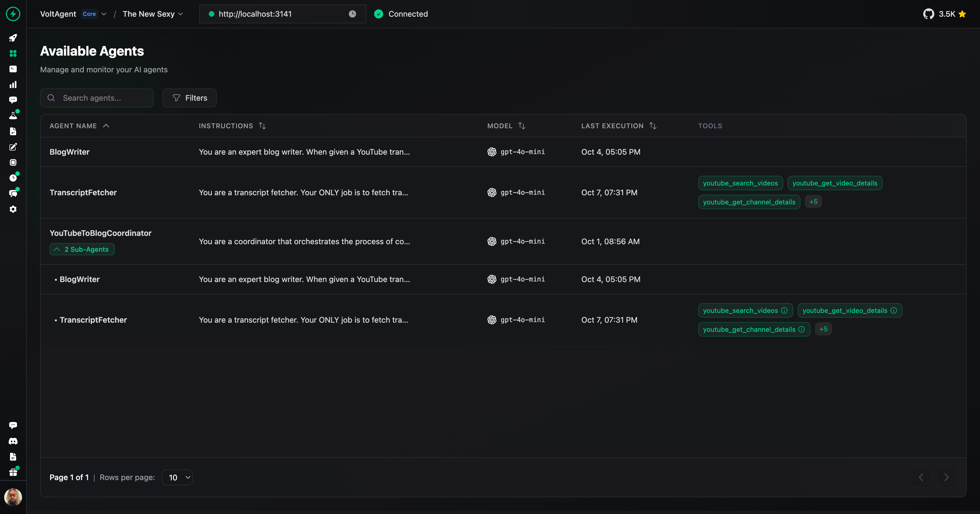Show the +5 more tools badge in TranscriptFetcher row
Viewport: 980px width, 514px height.
(x=813, y=201)
